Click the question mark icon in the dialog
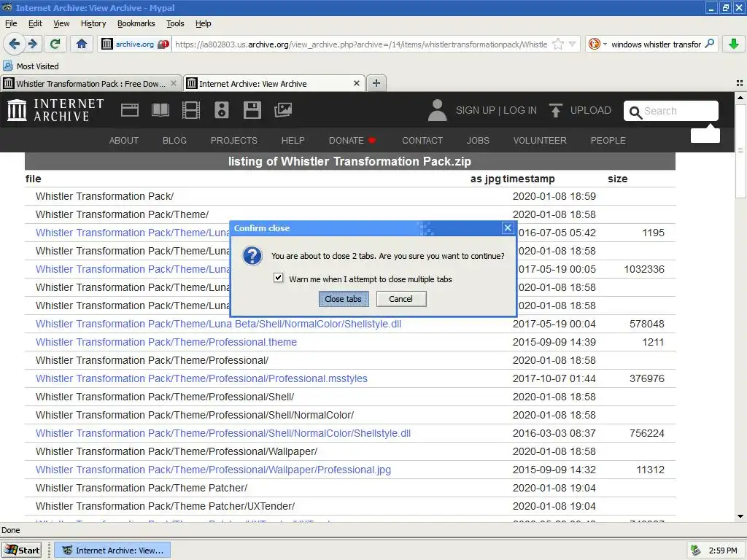 (x=252, y=256)
